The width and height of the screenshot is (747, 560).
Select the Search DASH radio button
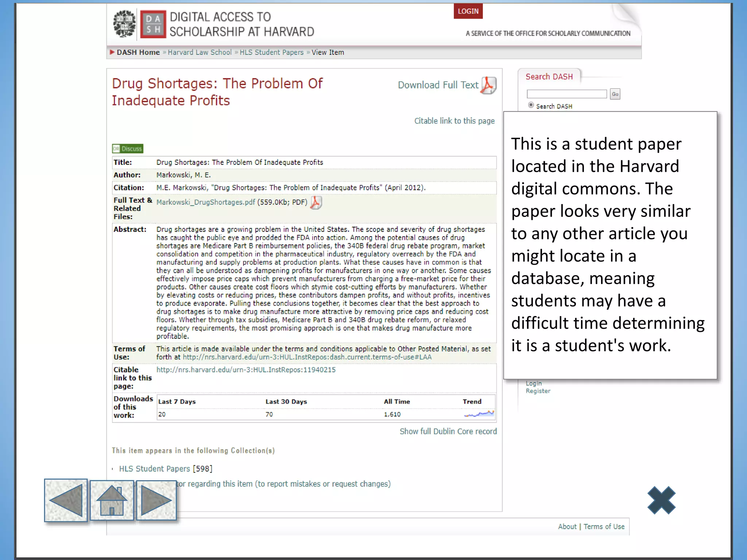point(531,105)
